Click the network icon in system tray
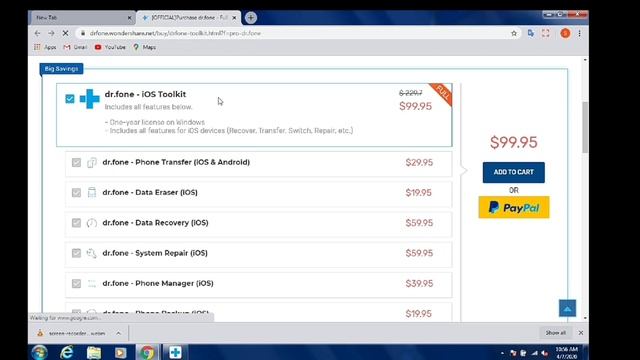The width and height of the screenshot is (640, 360). point(534,353)
